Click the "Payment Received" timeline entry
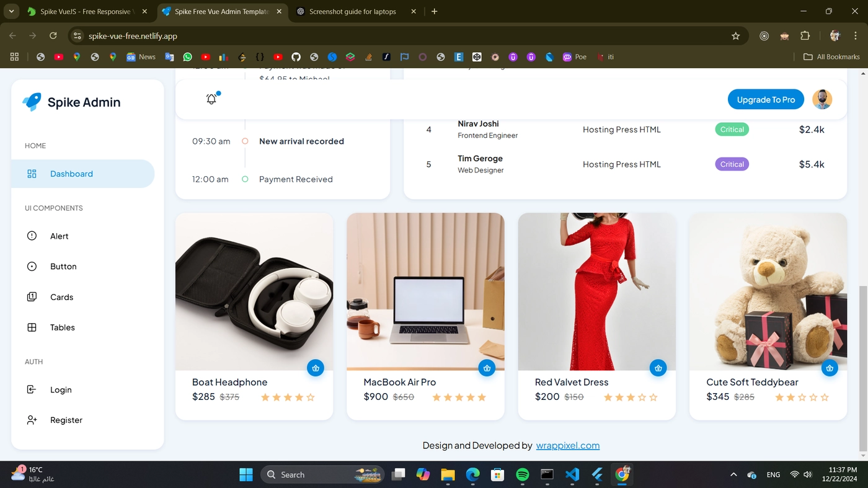This screenshot has width=868, height=488. [296, 179]
